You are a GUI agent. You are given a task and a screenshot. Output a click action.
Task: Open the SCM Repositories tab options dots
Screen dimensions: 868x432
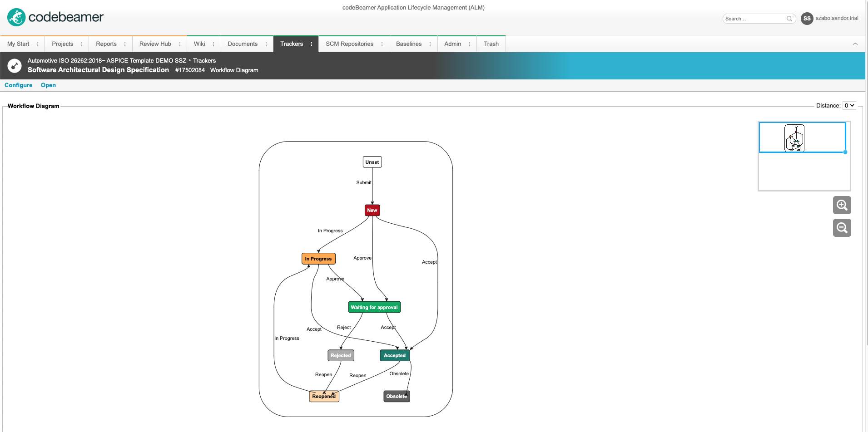(382, 44)
